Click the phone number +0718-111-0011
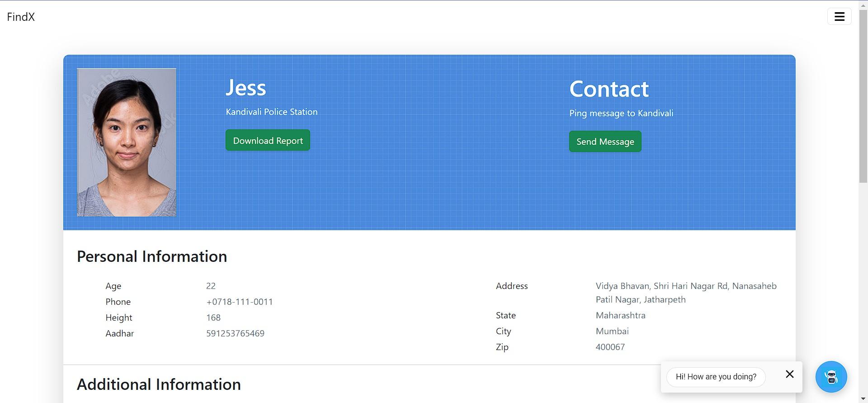Image resolution: width=868 pixels, height=403 pixels. (239, 302)
